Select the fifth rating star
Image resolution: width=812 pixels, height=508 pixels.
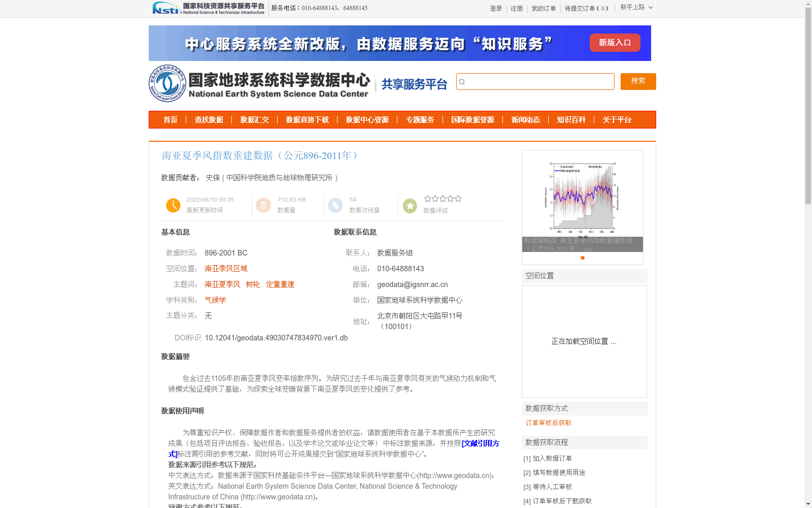[458, 199]
